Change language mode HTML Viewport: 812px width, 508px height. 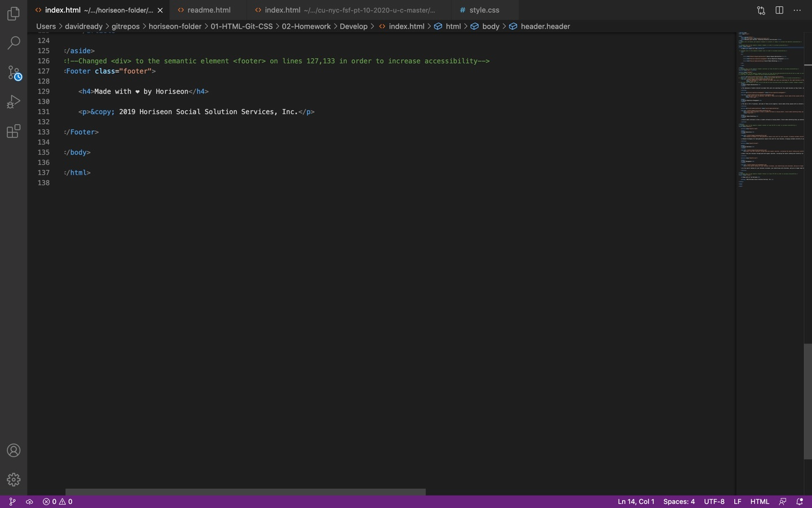pos(760,501)
